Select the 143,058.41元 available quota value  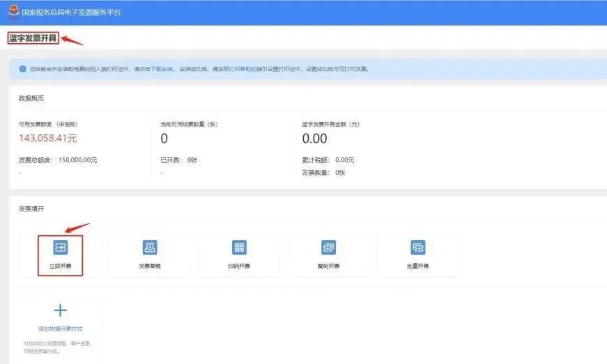tap(48, 139)
